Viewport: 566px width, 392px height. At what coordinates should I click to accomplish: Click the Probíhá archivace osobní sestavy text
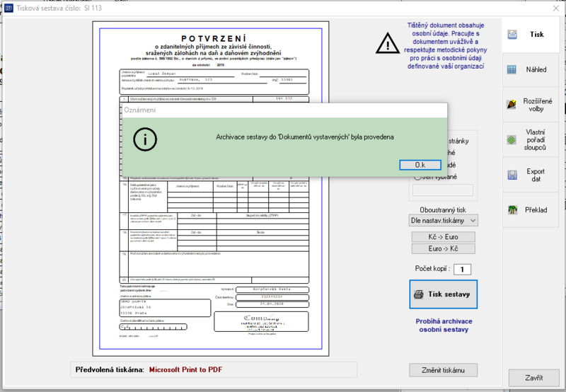(444, 325)
